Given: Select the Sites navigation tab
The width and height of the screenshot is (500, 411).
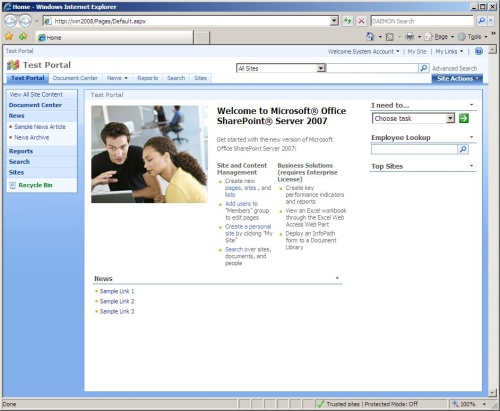Looking at the screenshot, I should click(201, 78).
